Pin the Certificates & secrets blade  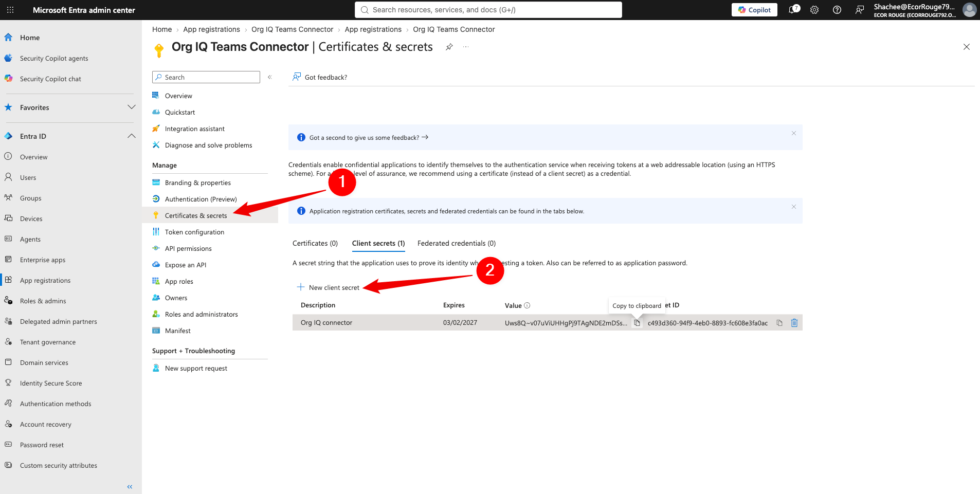pos(449,47)
